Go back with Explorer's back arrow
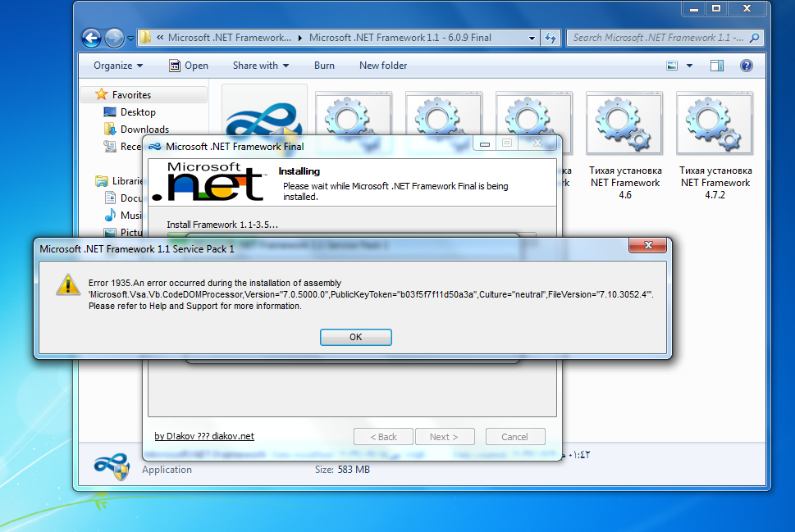The image size is (795, 532). coord(91,38)
